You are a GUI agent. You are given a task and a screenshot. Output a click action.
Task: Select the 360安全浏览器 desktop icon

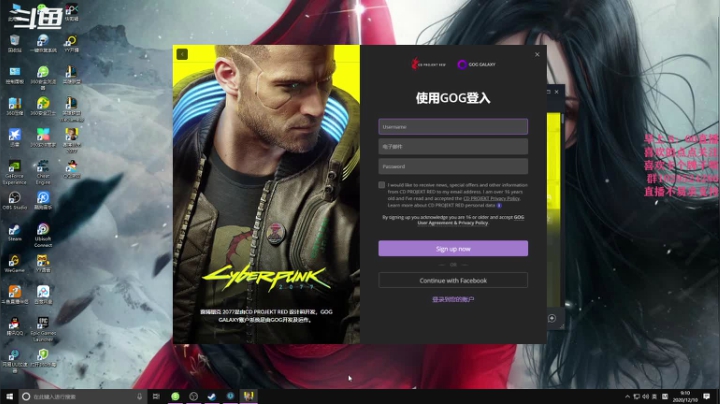43,77
